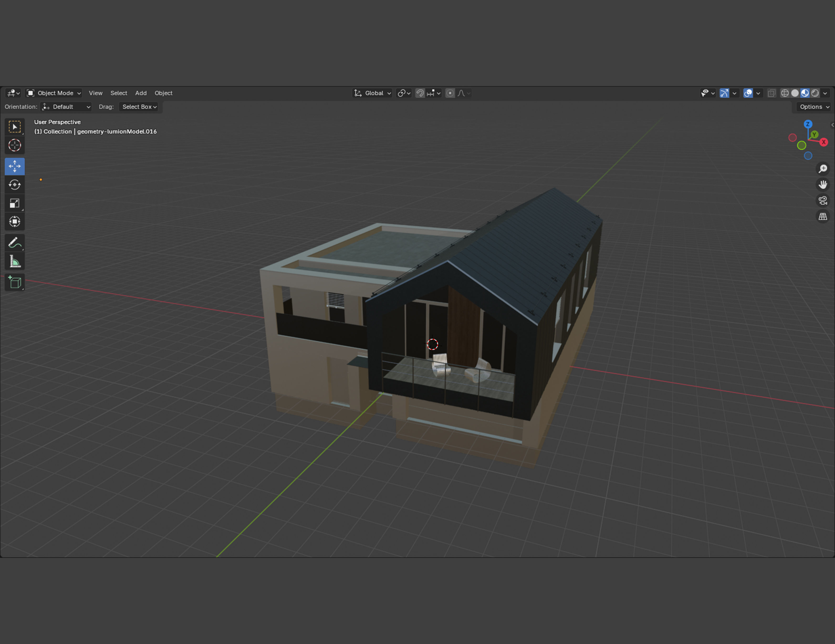Click the blue Z axis gizmo handle

point(808,124)
